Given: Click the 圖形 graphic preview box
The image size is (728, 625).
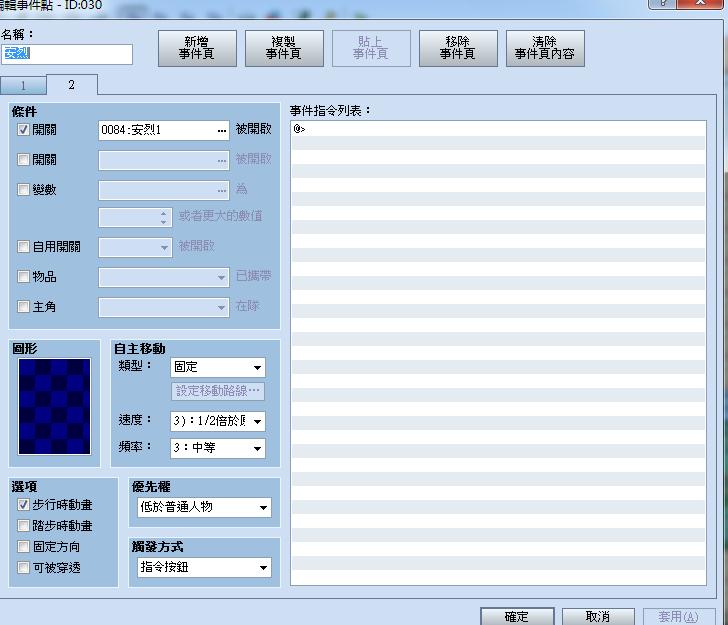Looking at the screenshot, I should 54,406.
